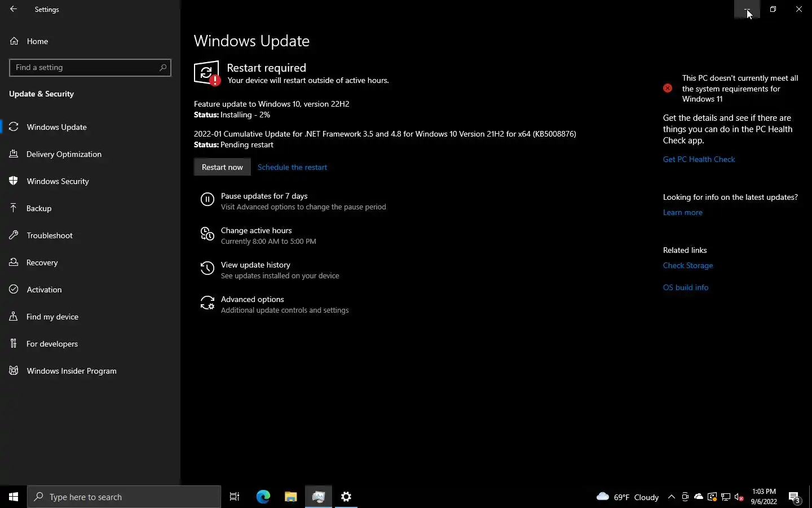Screen dimensions: 812x508
Task: Click the Restart required status icon
Action: (207, 73)
